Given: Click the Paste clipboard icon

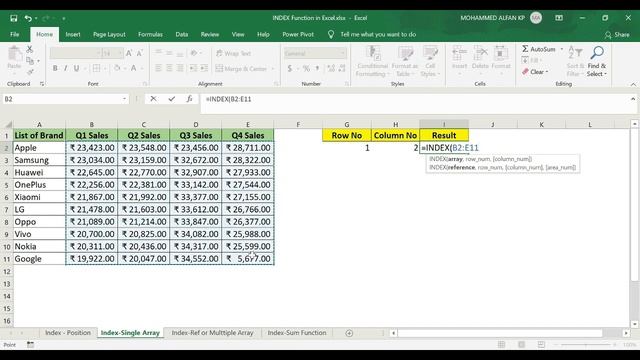Looking at the screenshot, I should tap(14, 54).
